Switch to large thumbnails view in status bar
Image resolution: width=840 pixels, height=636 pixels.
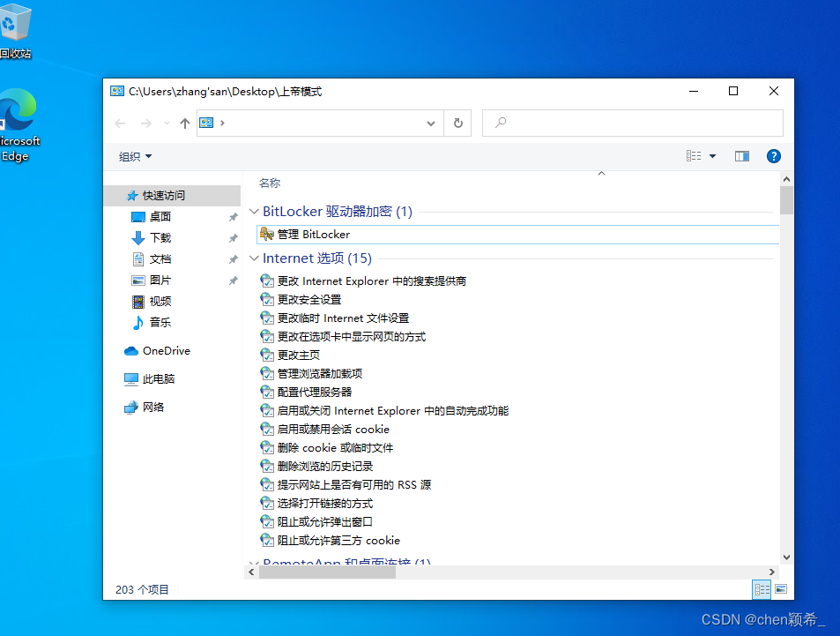781,589
